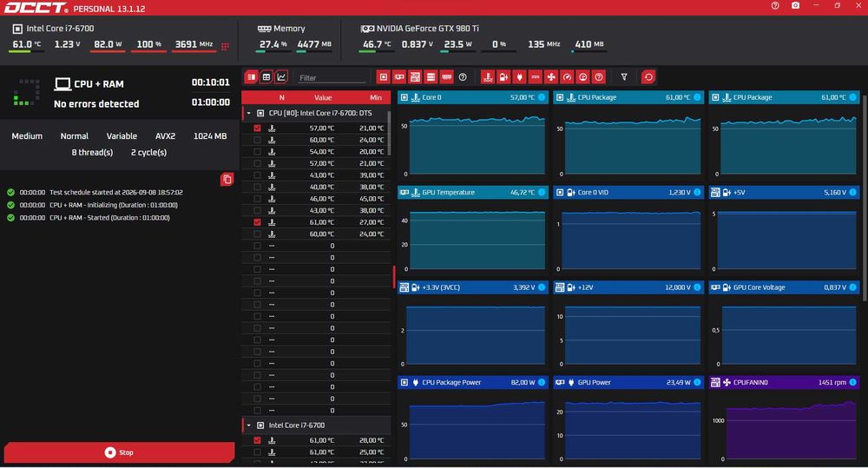Open help from the title bar question icon
Image resolution: width=868 pixels, height=468 pixels.
coord(775,5)
